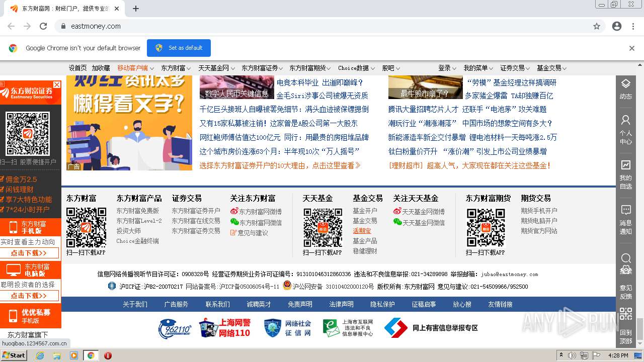Click 点击下载 under 电脑版

tap(29, 296)
